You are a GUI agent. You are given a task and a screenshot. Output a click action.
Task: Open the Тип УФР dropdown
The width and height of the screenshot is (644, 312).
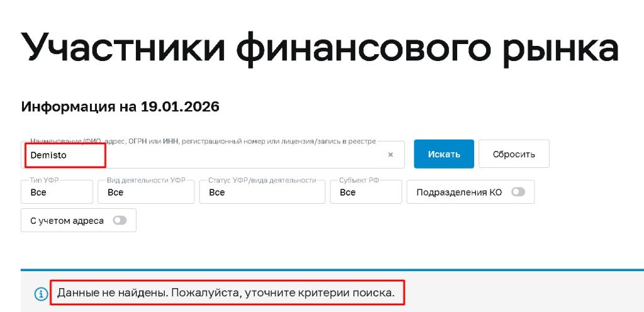point(57,192)
